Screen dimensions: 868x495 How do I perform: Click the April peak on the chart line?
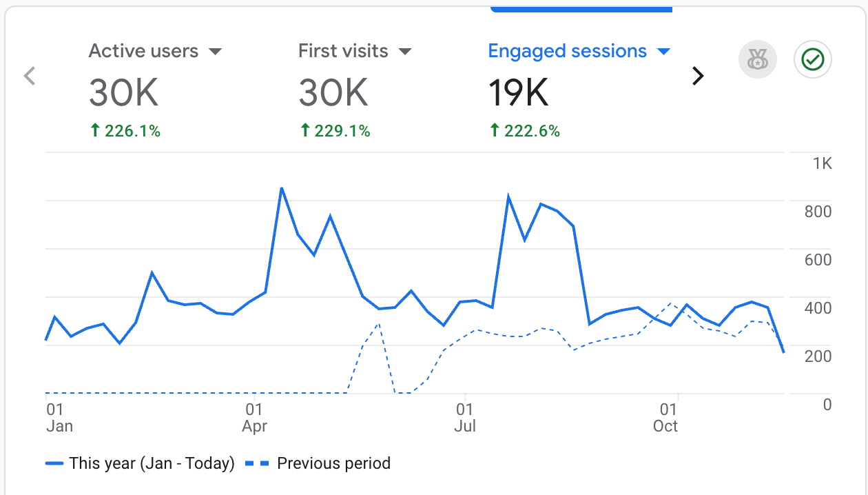282,188
